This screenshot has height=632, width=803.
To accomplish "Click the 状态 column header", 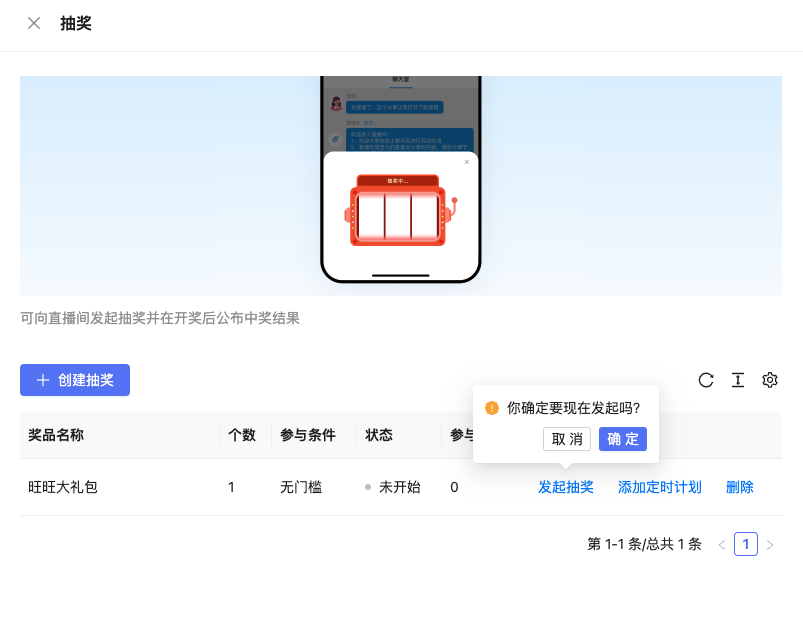I will (379, 435).
